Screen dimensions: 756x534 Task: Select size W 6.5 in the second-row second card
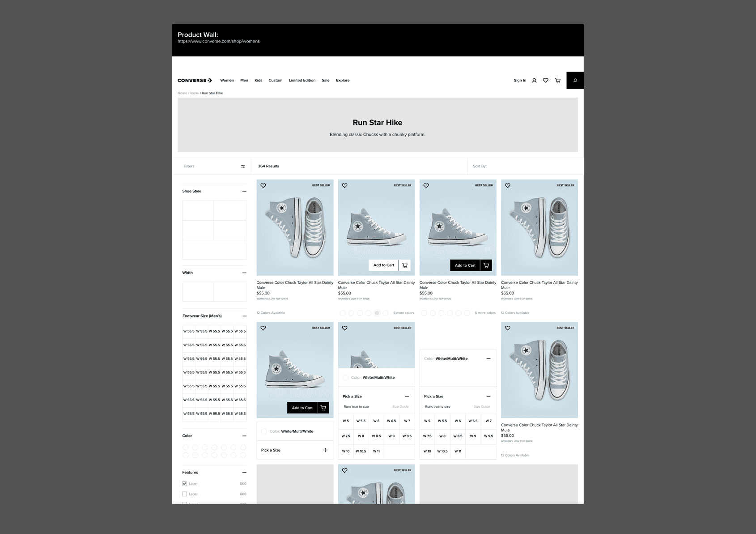[x=391, y=421]
